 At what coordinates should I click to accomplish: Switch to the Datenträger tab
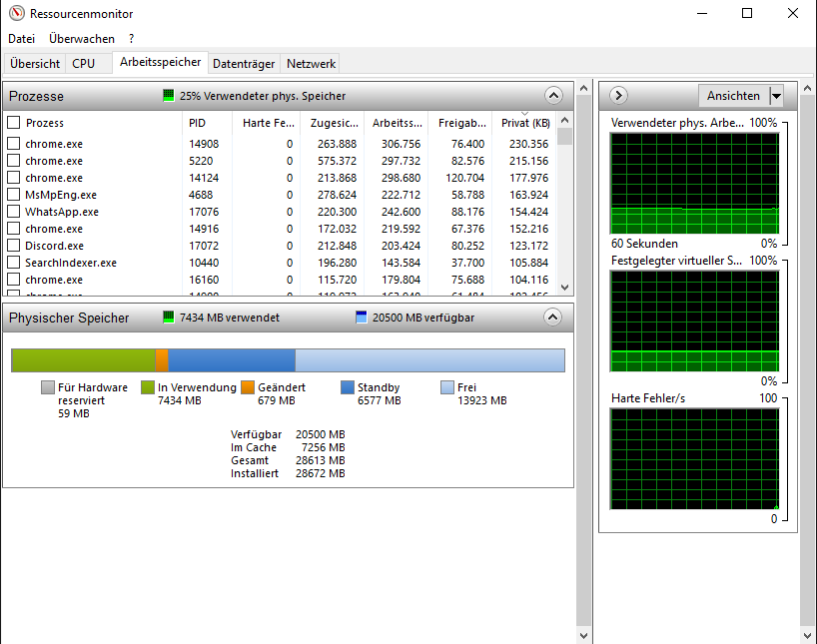point(244,64)
